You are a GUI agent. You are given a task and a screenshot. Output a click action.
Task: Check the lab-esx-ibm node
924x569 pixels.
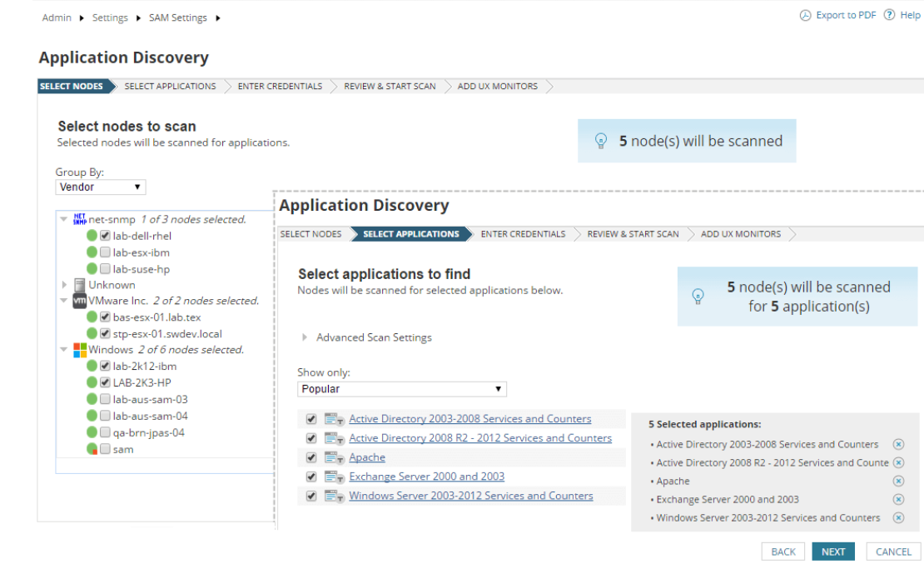105,252
